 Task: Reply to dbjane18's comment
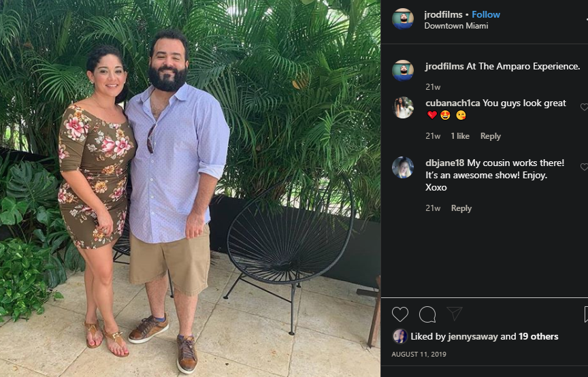click(x=461, y=208)
